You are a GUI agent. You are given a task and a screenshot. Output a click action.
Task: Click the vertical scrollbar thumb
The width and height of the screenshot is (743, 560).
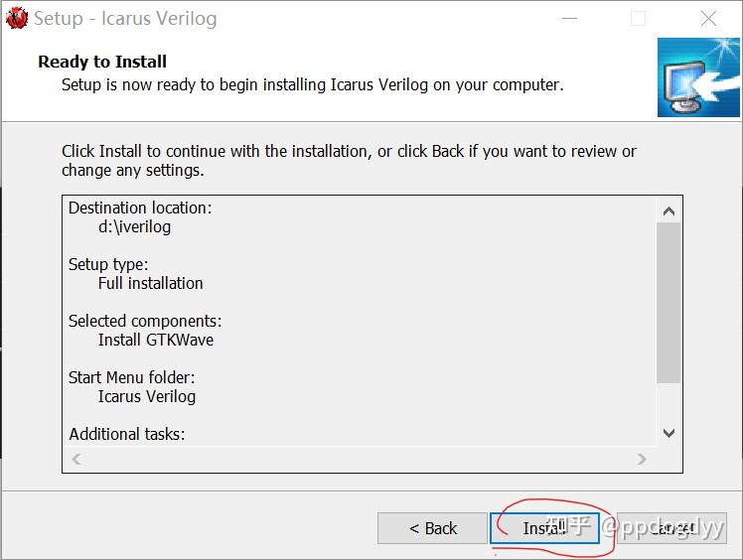[x=669, y=302]
